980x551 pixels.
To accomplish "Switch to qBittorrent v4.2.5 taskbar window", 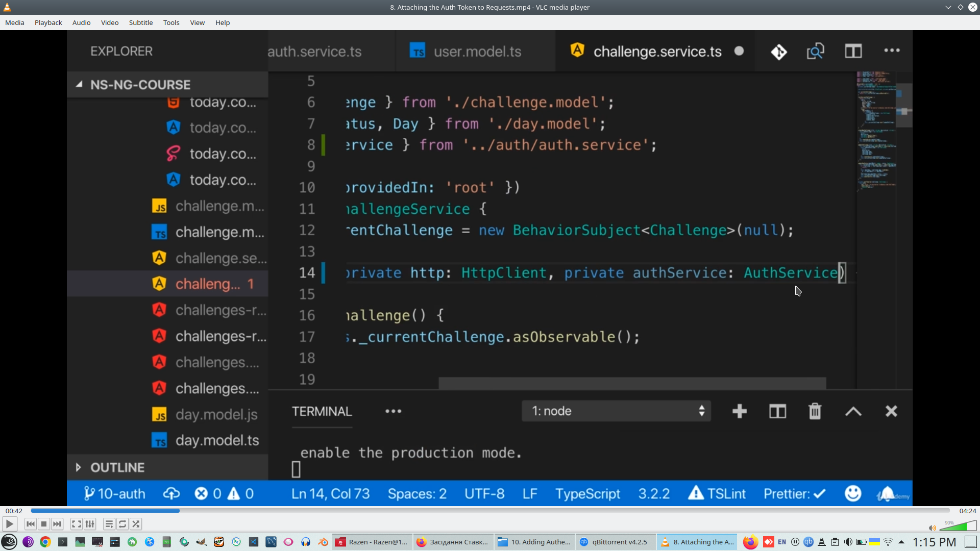I will pyautogui.click(x=615, y=542).
